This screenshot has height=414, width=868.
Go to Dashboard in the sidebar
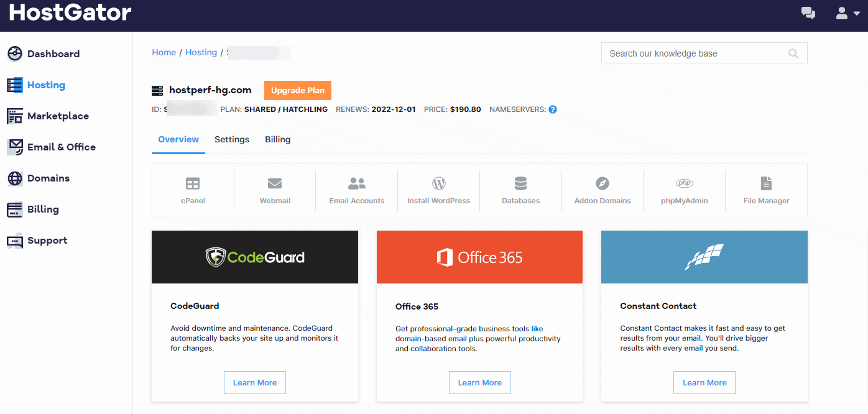coord(53,53)
